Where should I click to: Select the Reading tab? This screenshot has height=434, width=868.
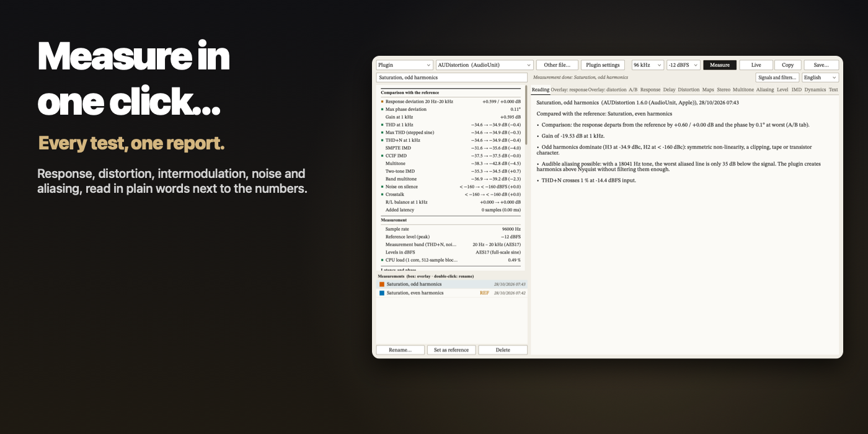pyautogui.click(x=541, y=90)
